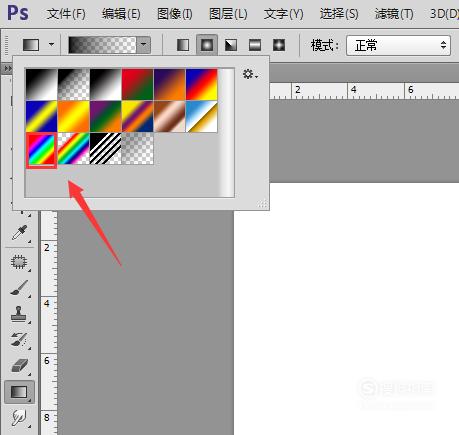Viewport: 459px width, 435px height.
Task: Pick Blue, Yellow, Blue gradient preset
Action: (x=41, y=117)
